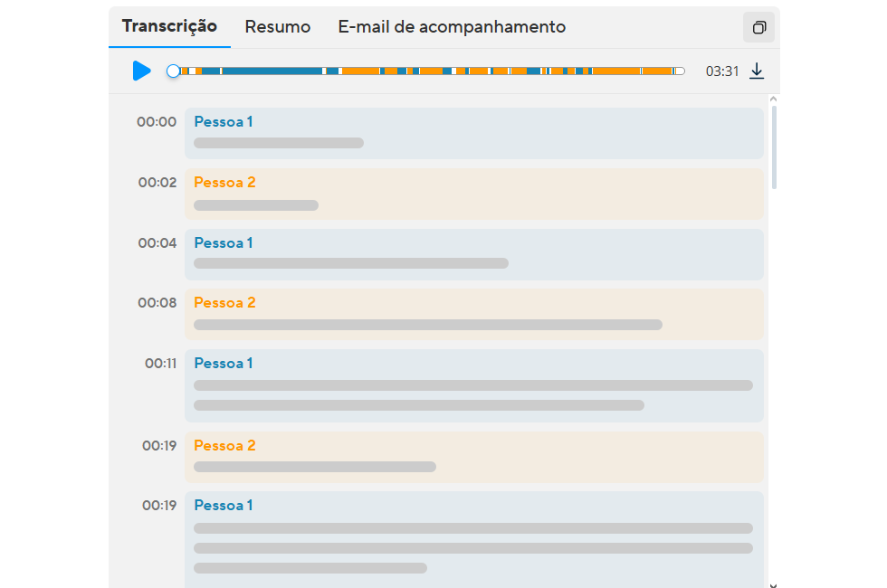Screen dimensions: 887x588
Task: Jump to timestamp 00:04
Action: (x=157, y=243)
